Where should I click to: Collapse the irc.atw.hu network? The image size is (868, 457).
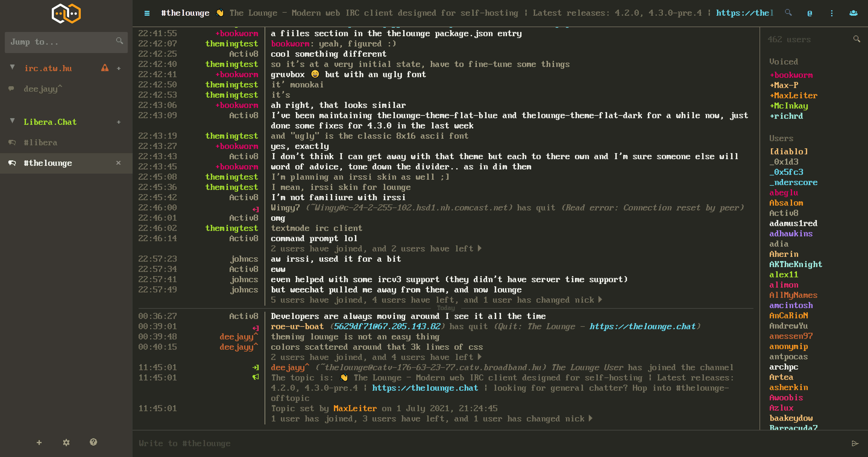[12, 67]
